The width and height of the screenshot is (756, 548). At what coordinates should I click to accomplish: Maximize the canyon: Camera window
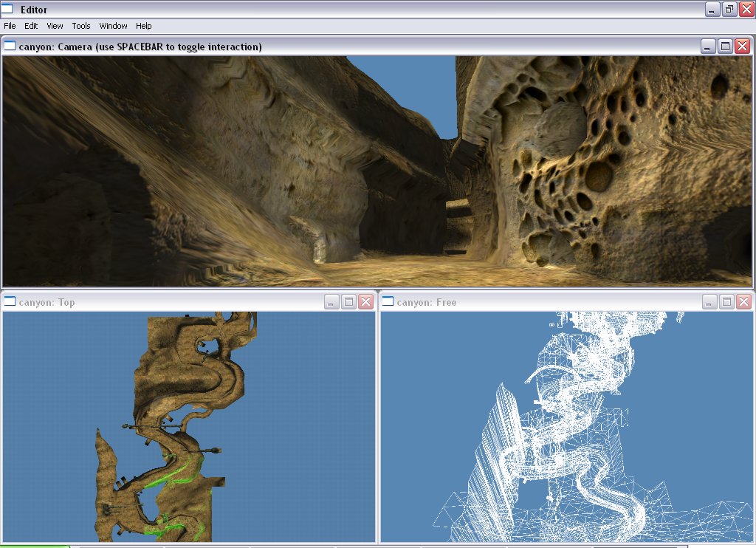coord(726,46)
